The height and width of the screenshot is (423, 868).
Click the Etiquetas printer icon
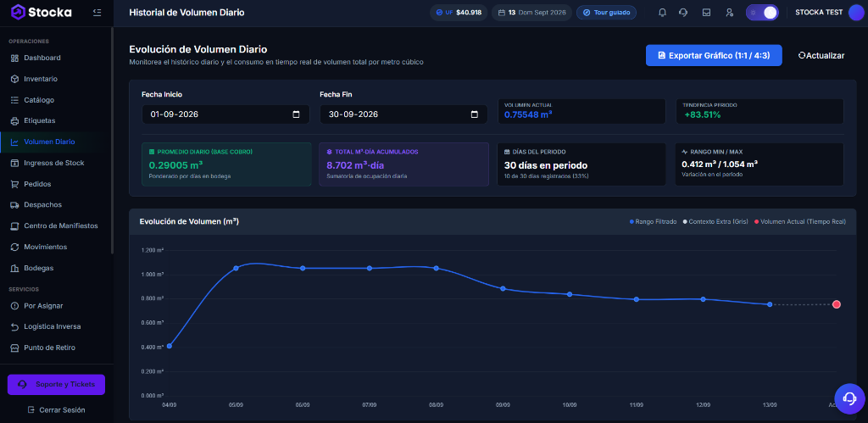(15, 120)
